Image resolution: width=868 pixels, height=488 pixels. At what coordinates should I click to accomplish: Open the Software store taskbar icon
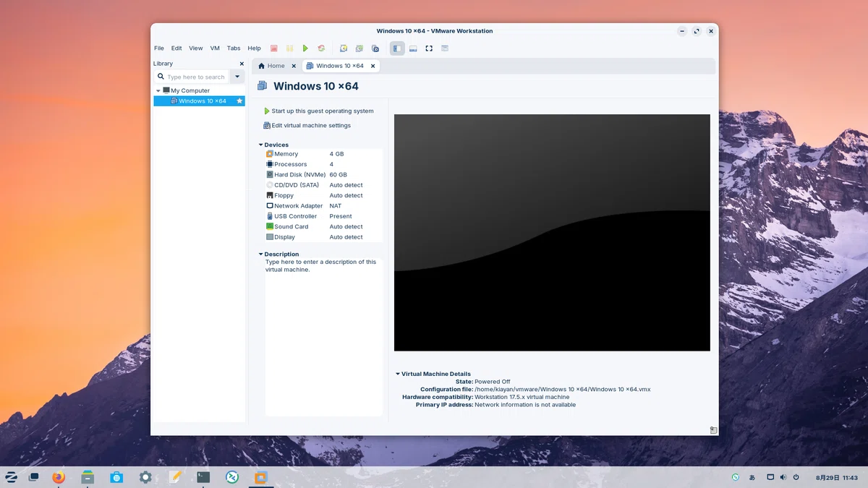click(x=116, y=477)
